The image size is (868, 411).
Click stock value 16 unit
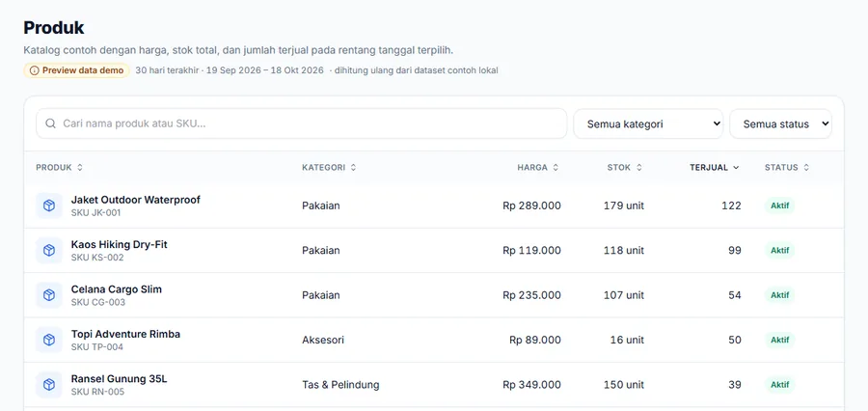(627, 340)
